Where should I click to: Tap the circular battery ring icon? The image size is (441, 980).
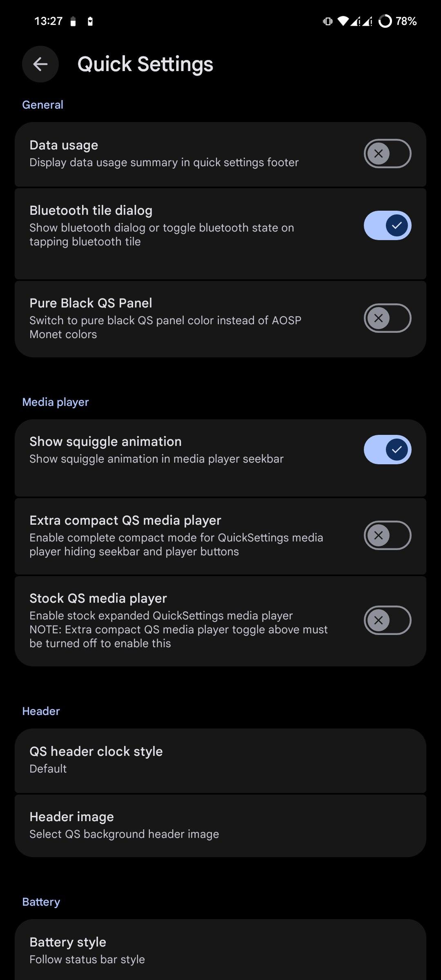385,21
